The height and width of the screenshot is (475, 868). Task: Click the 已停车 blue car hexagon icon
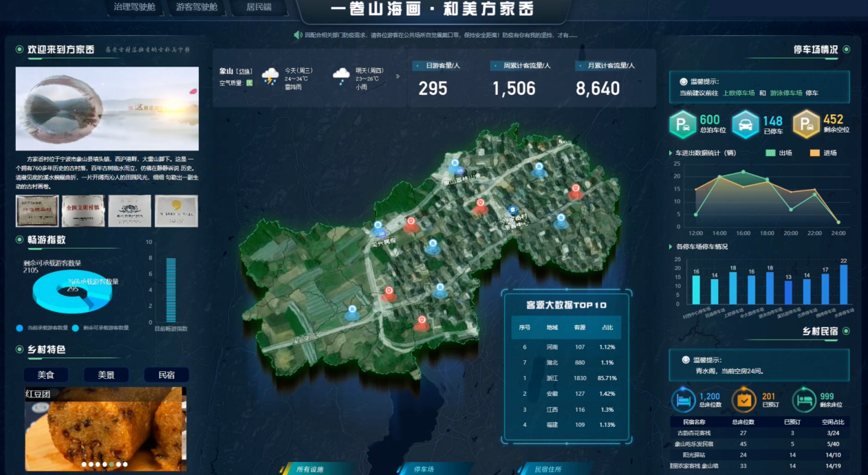pyautogui.click(x=745, y=125)
